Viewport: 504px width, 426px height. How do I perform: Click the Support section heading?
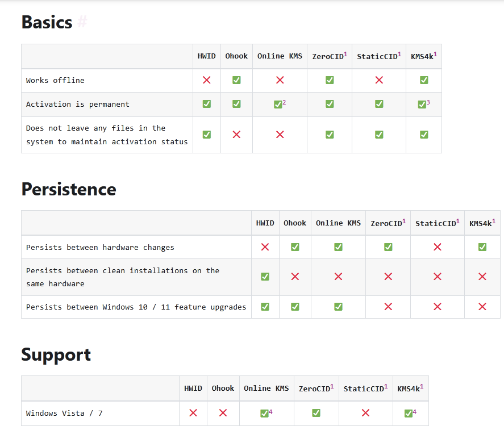coord(56,354)
